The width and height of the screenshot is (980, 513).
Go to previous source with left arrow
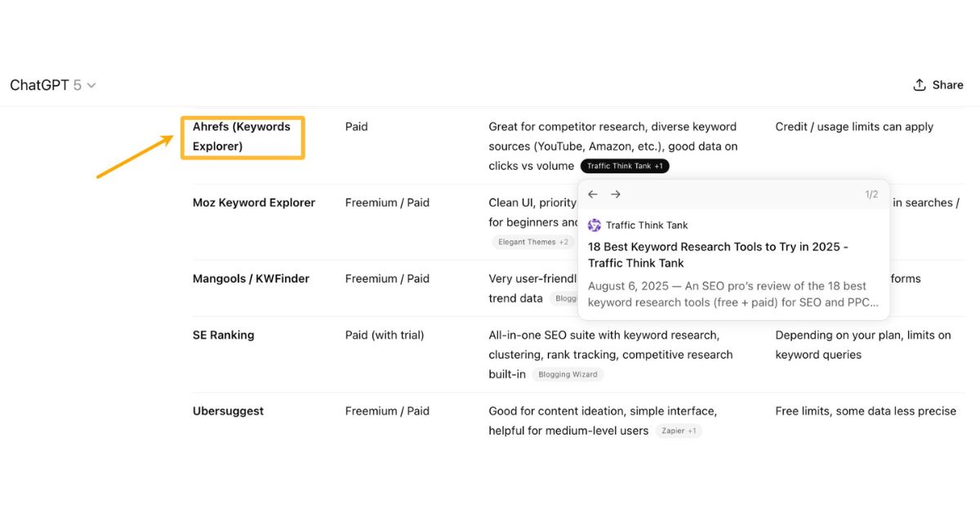click(x=593, y=194)
